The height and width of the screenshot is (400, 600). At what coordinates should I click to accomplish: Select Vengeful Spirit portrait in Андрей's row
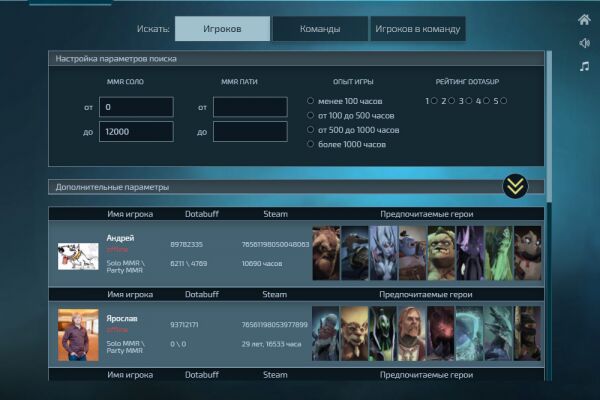(x=384, y=253)
